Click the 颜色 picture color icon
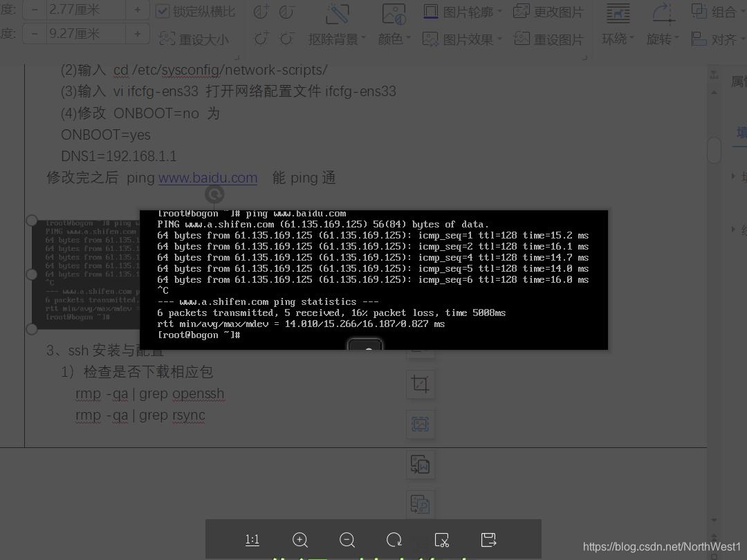This screenshot has width=747, height=560. pyautogui.click(x=394, y=13)
